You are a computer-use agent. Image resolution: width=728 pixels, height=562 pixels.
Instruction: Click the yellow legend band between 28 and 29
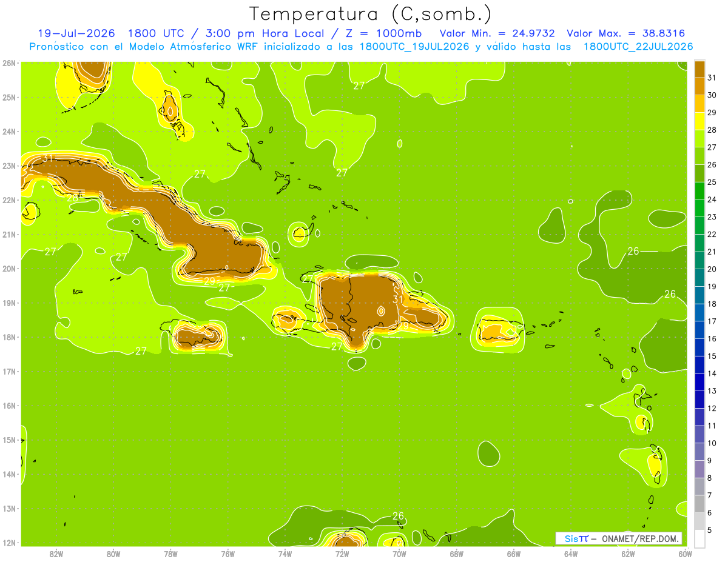pyautogui.click(x=700, y=121)
